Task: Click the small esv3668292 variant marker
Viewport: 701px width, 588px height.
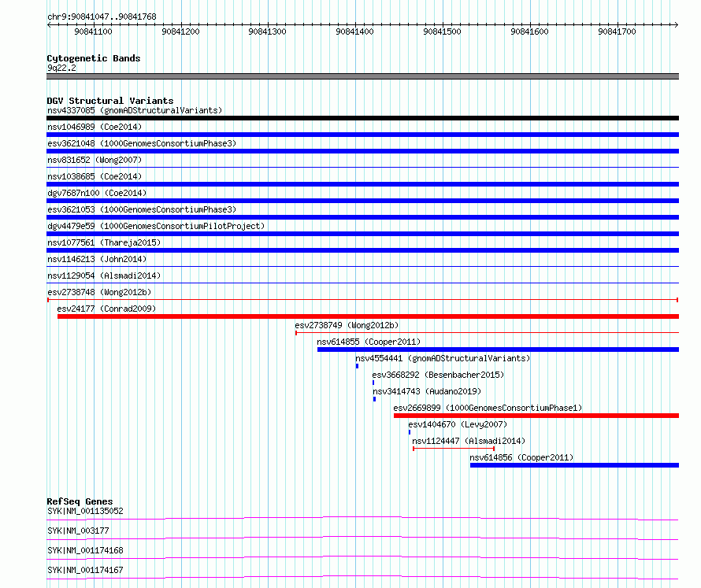Action: click(x=373, y=383)
